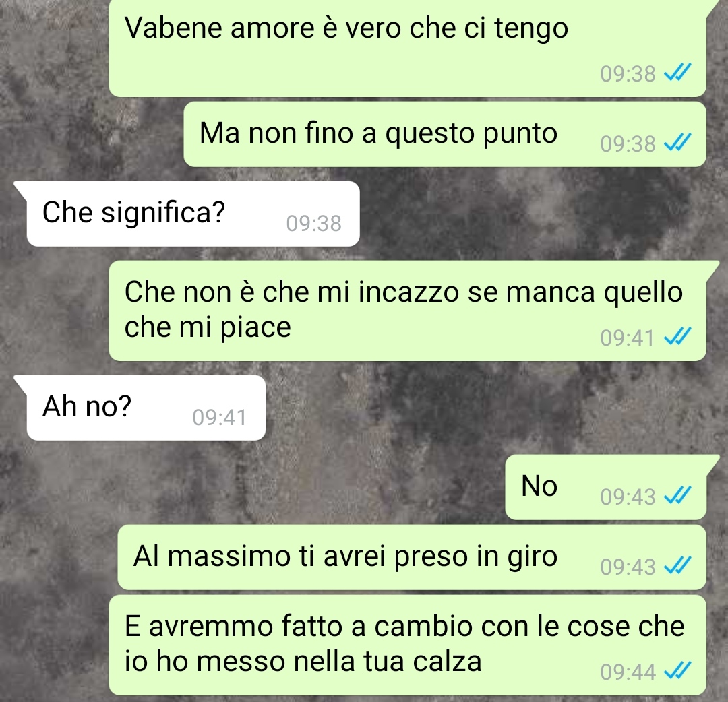Tap the short 'No' sent message
Viewport: 728px width, 702px height.
pyautogui.click(x=605, y=487)
